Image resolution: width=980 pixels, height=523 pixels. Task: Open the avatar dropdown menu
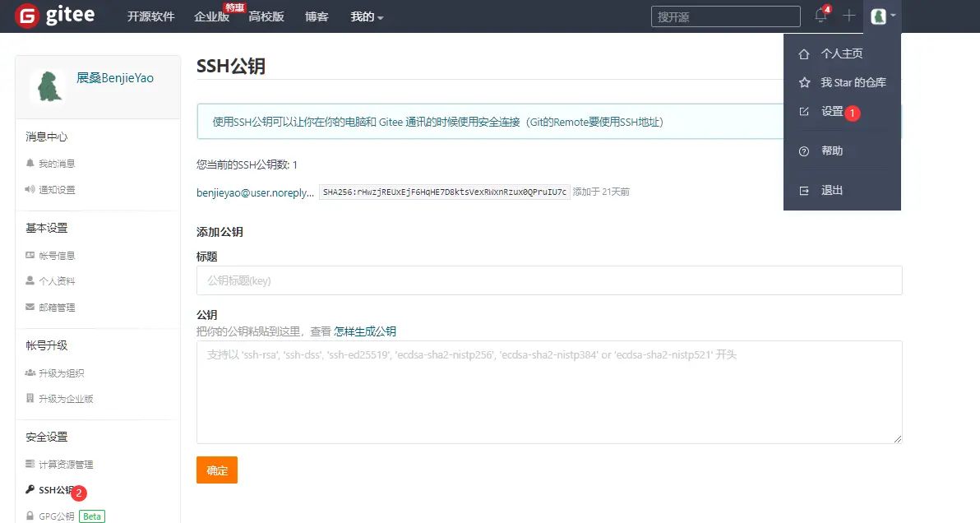pyautogui.click(x=882, y=16)
